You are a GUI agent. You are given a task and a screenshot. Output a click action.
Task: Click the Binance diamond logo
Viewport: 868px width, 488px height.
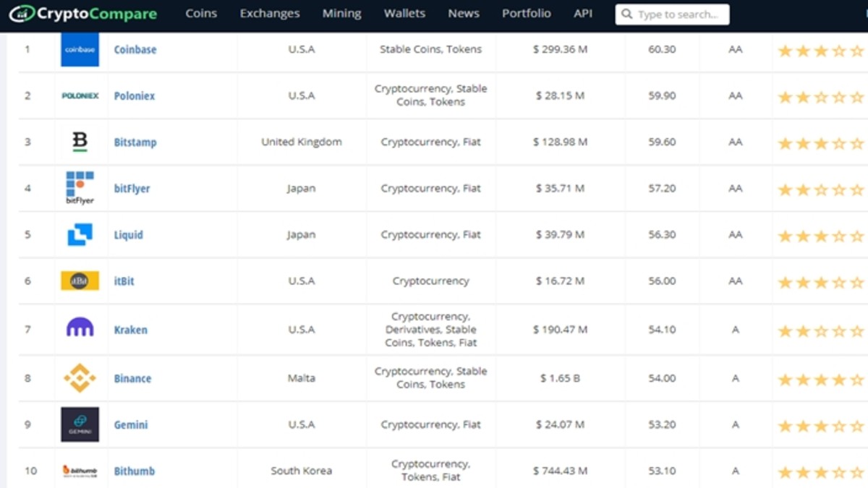80,378
